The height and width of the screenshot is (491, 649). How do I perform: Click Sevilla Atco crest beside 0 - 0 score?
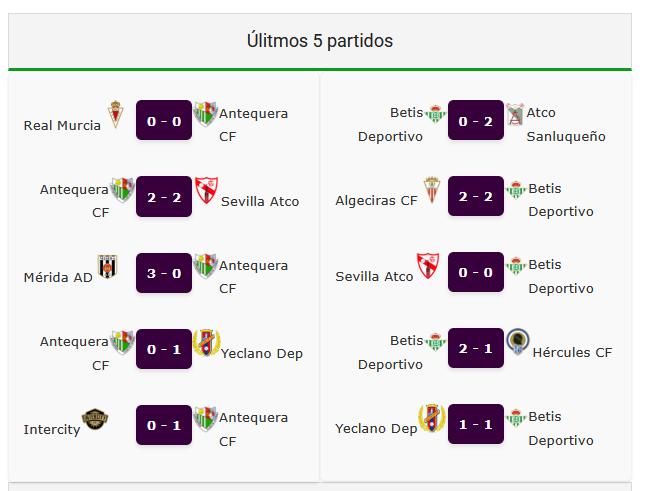[428, 265]
